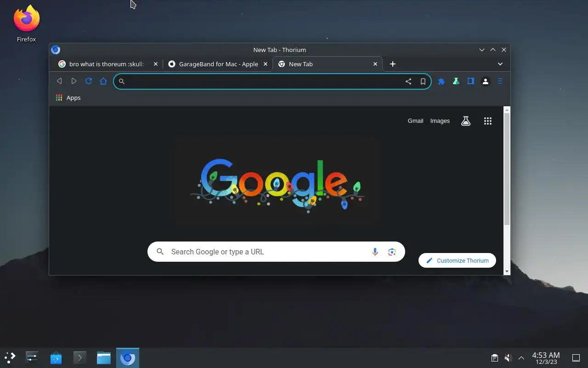
Task: Launch the Discover store from taskbar
Action: pyautogui.click(x=56, y=357)
